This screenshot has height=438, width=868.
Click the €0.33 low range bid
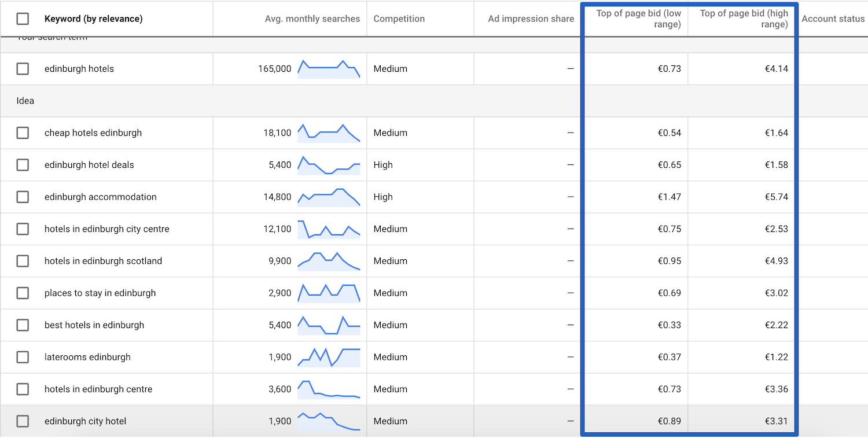[x=670, y=325]
